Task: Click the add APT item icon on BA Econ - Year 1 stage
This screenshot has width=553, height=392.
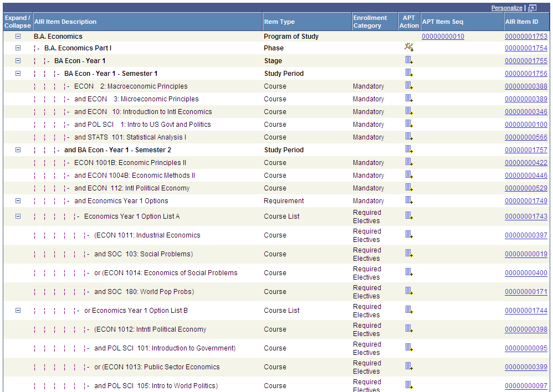Action: [409, 60]
